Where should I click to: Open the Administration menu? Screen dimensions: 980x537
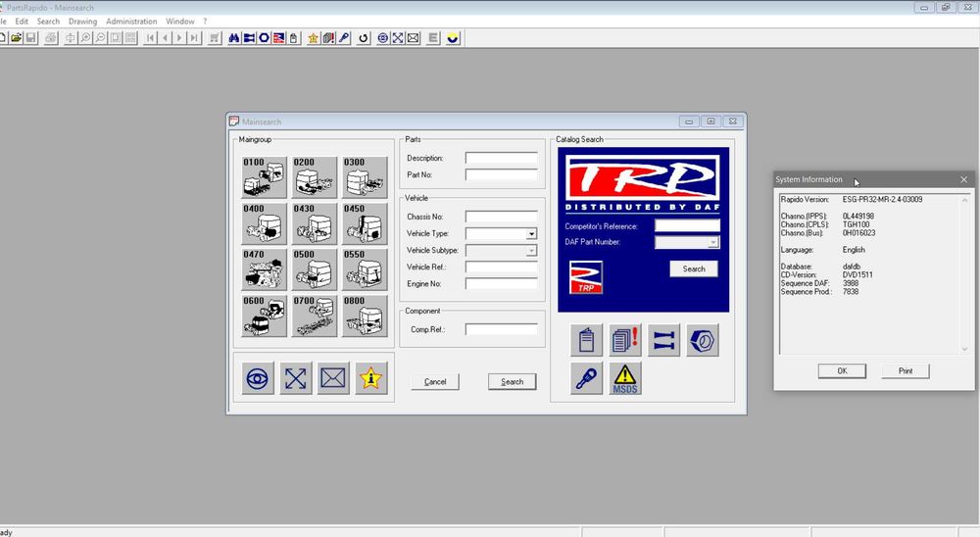point(131,22)
